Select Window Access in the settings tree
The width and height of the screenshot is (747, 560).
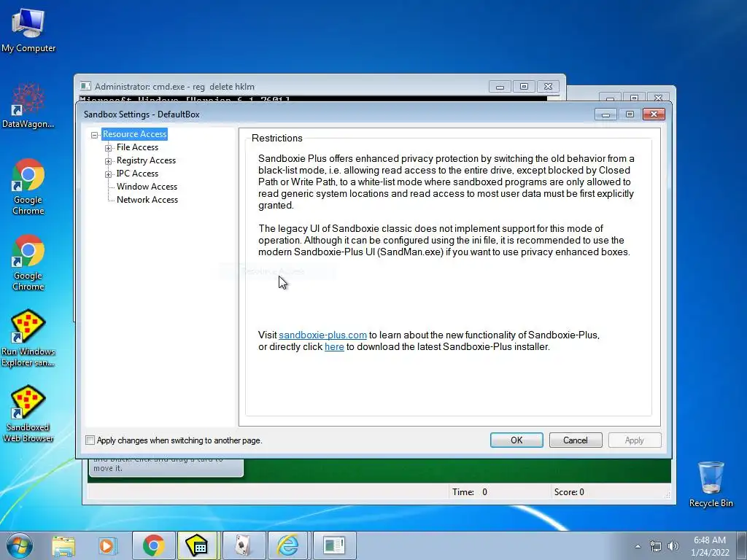click(147, 187)
